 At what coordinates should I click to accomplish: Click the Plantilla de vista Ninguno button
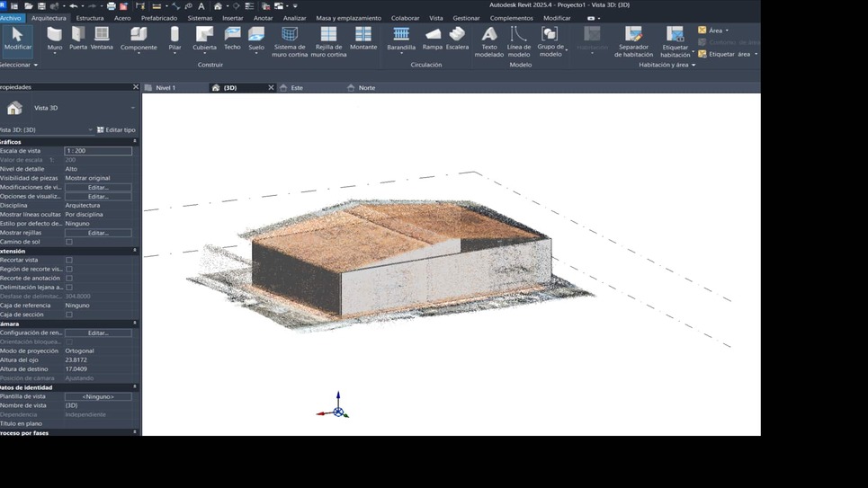[98, 396]
